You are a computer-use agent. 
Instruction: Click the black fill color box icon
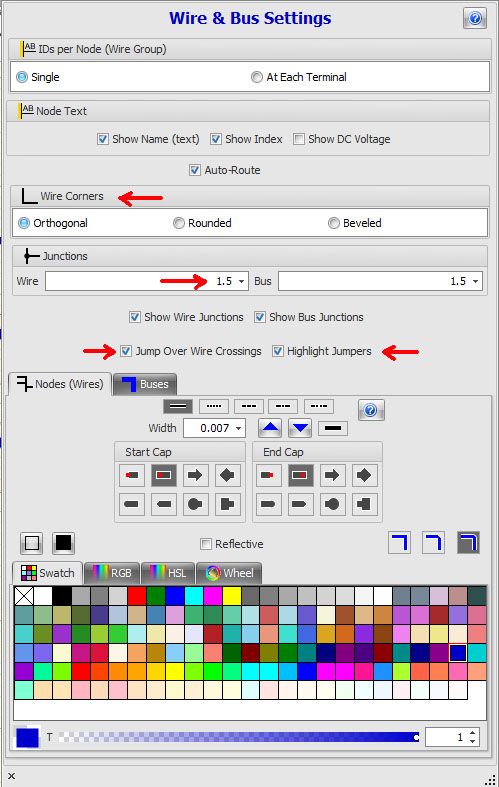[63, 543]
